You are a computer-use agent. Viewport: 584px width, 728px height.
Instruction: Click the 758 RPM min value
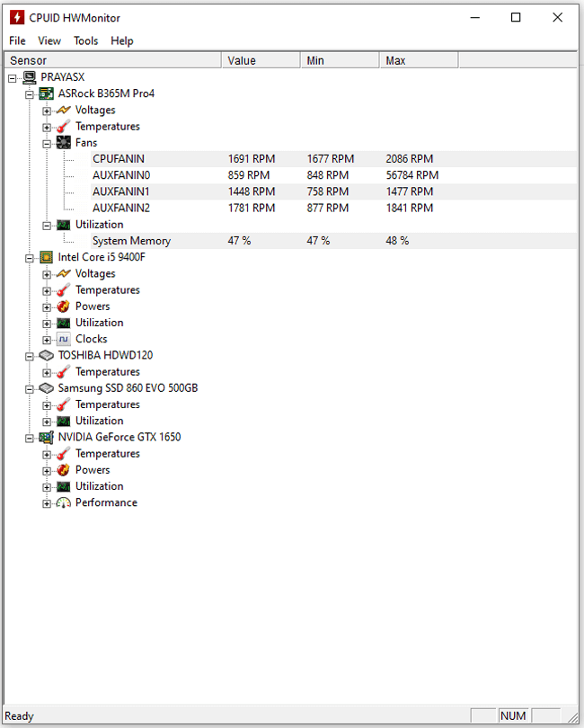(x=328, y=191)
